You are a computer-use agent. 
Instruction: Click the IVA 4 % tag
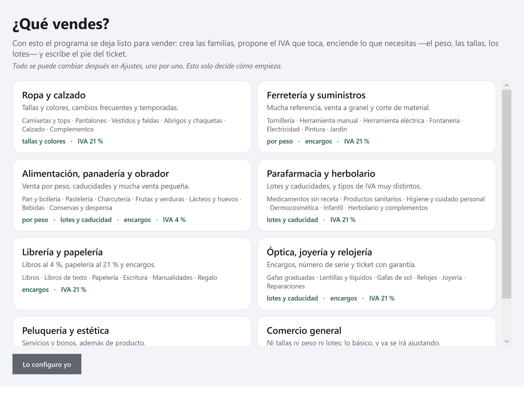174,220
